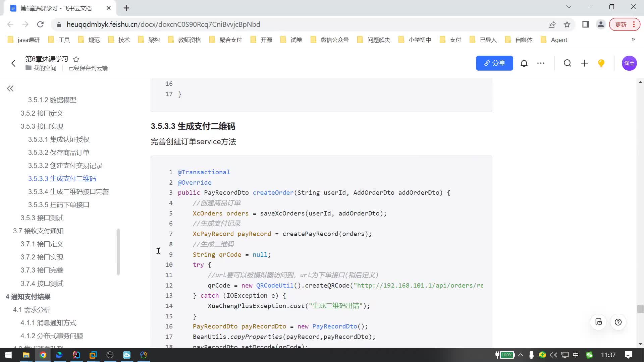Jump to 3.7.2 接口实现 section
The image size is (644, 362).
point(42,257)
